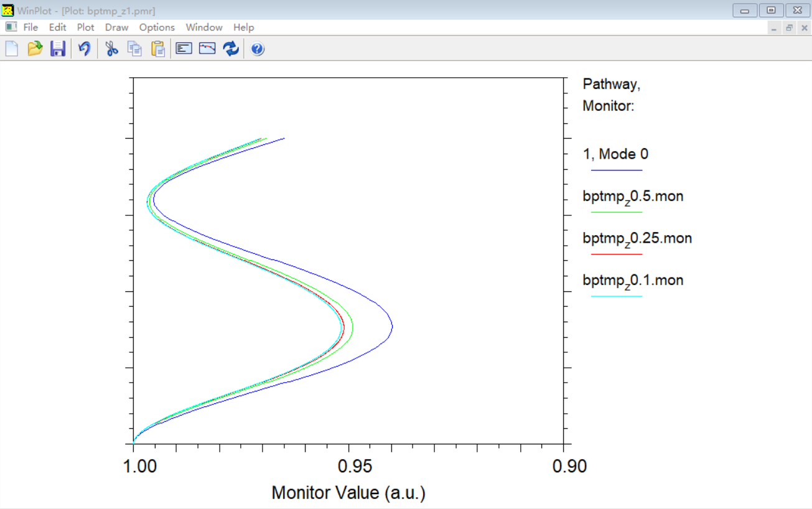
Task: Click the WinPlot application icon in title bar
Action: tap(8, 11)
